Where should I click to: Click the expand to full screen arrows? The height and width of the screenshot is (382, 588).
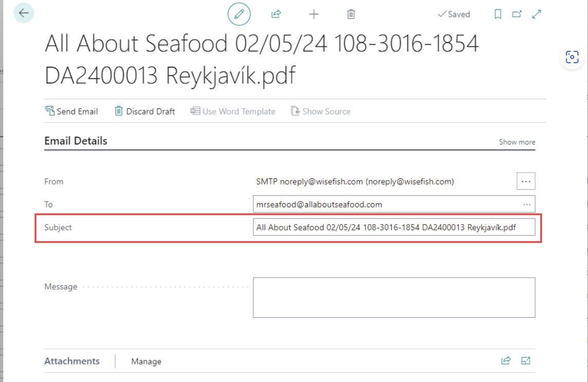pos(537,14)
